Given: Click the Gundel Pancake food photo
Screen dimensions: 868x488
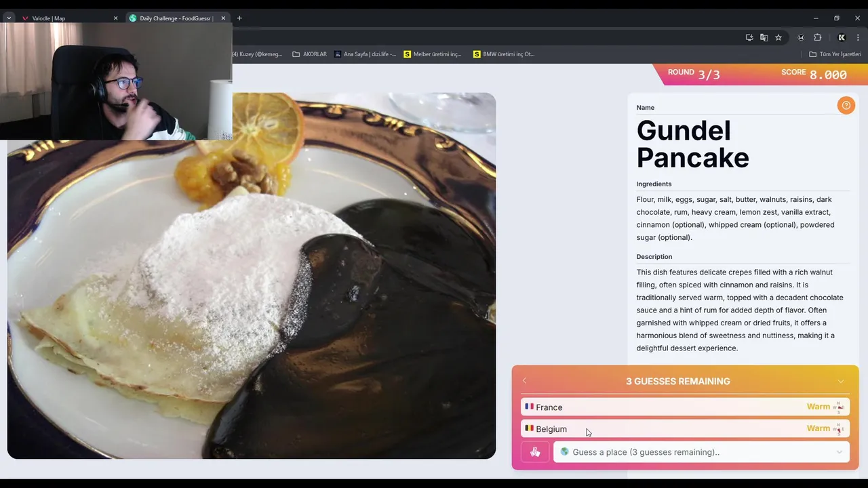Looking at the screenshot, I should point(252,276).
